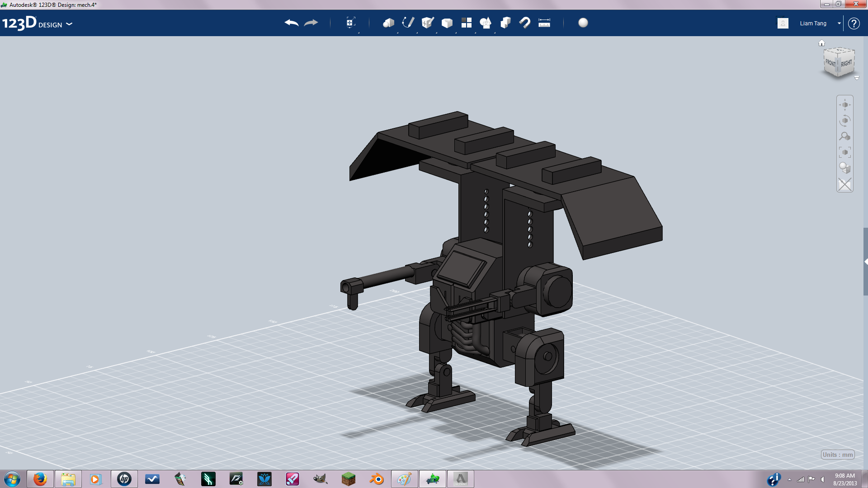Image resolution: width=868 pixels, height=488 pixels.
Task: Redo the last undone action
Action: click(311, 23)
